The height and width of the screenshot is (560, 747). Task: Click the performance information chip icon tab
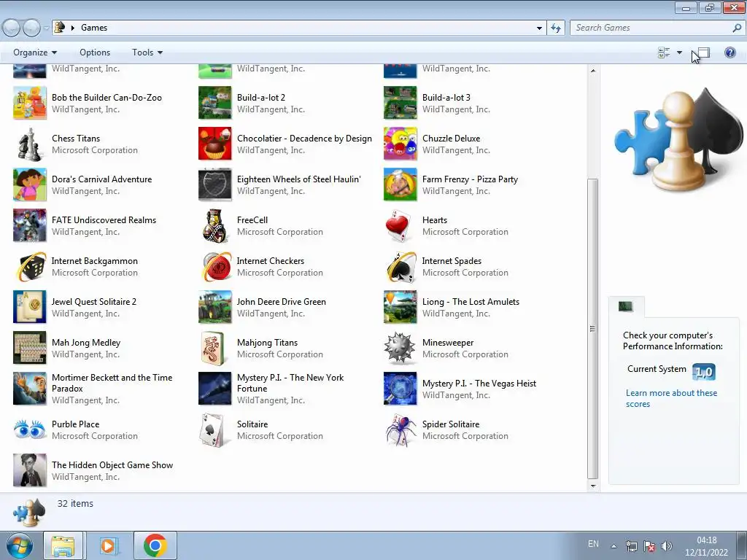click(626, 307)
